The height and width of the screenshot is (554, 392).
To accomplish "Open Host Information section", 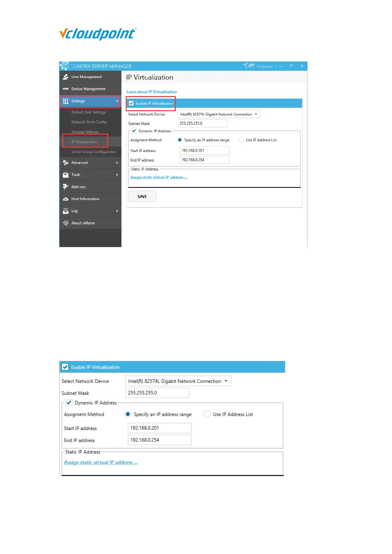I will pyautogui.click(x=91, y=199).
